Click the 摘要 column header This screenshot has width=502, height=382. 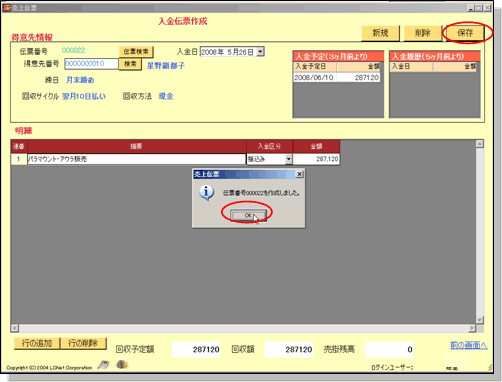coord(137,146)
